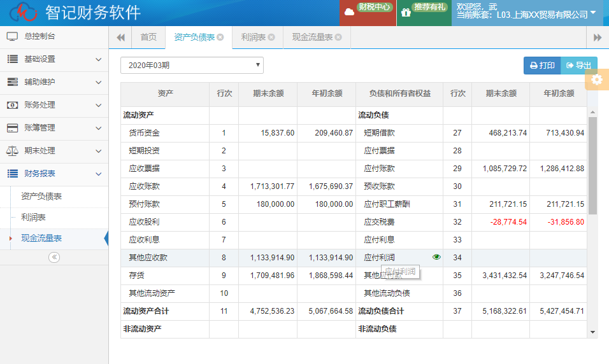Click 流动资产合计 total 4,752,536.23
This screenshot has height=364, width=609.
[272, 311]
